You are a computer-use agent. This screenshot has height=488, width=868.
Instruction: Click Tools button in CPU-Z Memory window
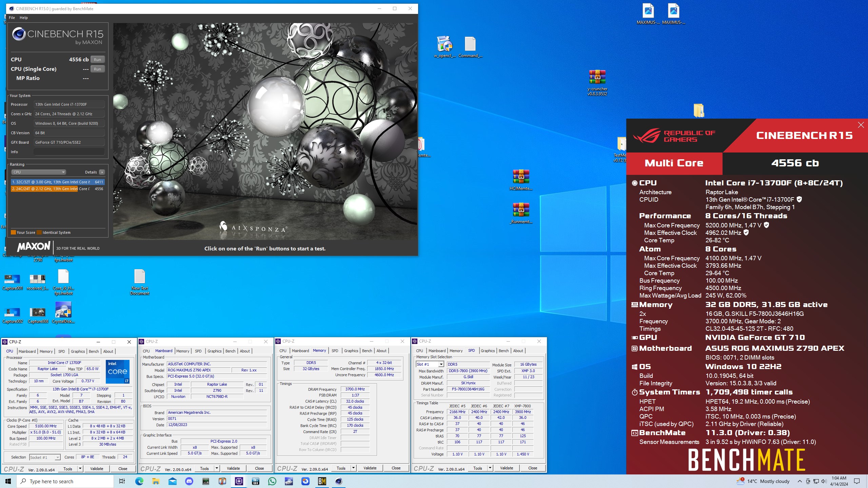click(x=341, y=468)
